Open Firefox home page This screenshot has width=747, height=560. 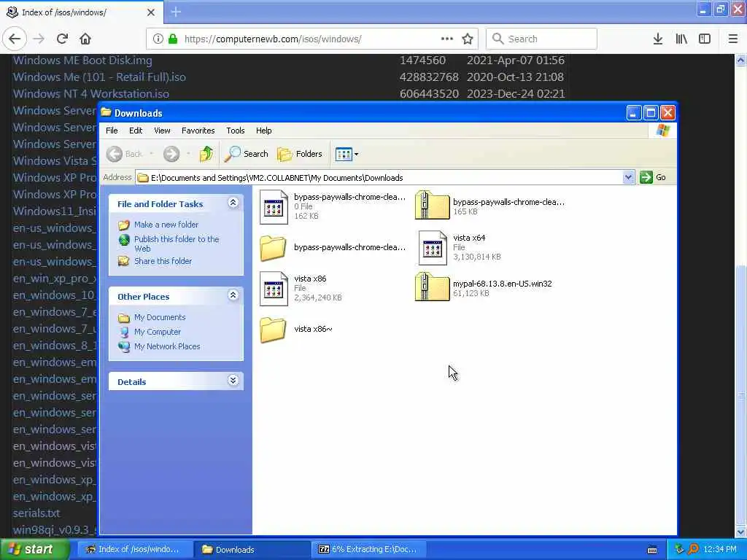click(85, 39)
